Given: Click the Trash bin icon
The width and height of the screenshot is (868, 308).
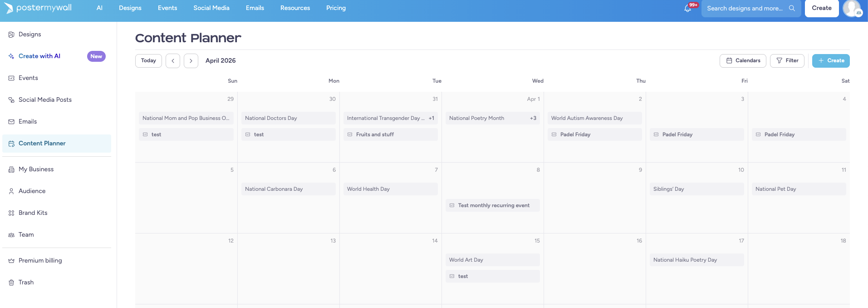Looking at the screenshot, I should click(x=11, y=283).
